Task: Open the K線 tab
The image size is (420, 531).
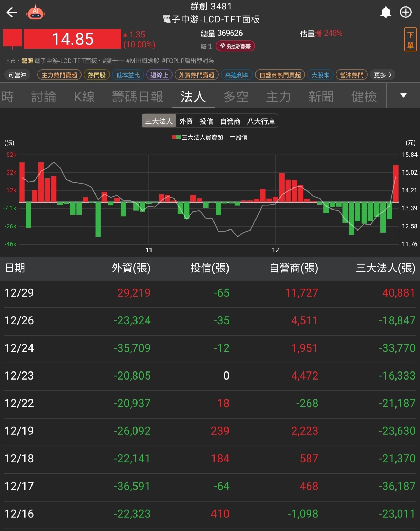Action: tap(84, 97)
